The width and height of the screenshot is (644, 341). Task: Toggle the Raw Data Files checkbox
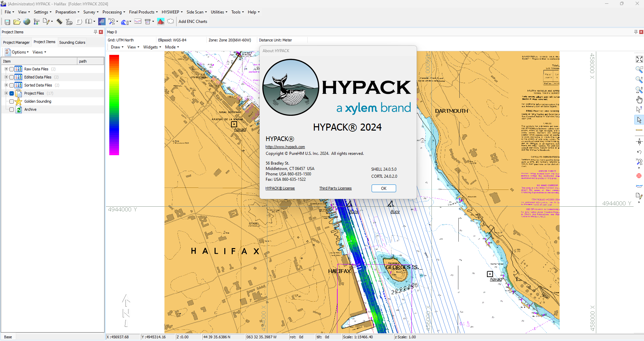pyautogui.click(x=12, y=69)
